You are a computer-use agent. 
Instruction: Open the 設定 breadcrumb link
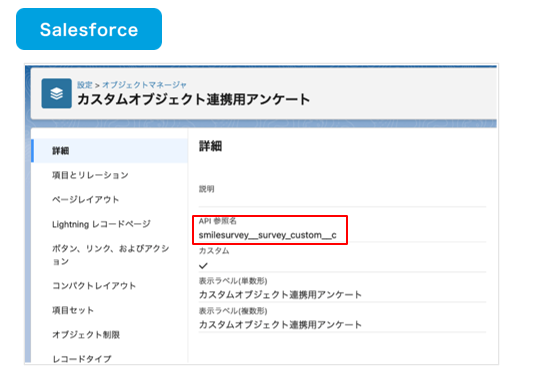[85, 85]
